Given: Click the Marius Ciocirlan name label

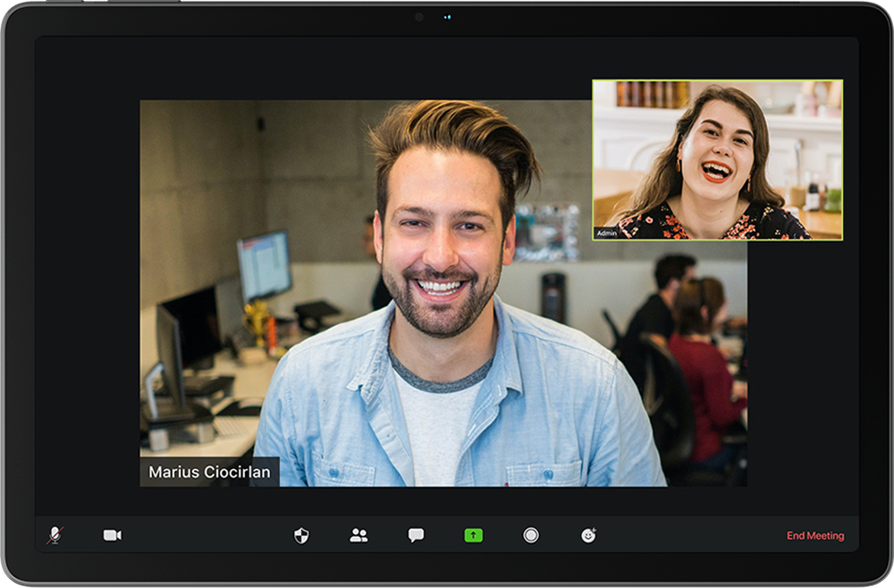Looking at the screenshot, I should [209, 472].
